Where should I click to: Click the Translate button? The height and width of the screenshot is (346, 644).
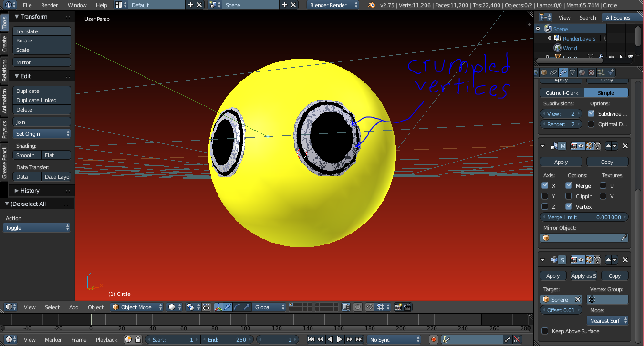[x=42, y=31]
